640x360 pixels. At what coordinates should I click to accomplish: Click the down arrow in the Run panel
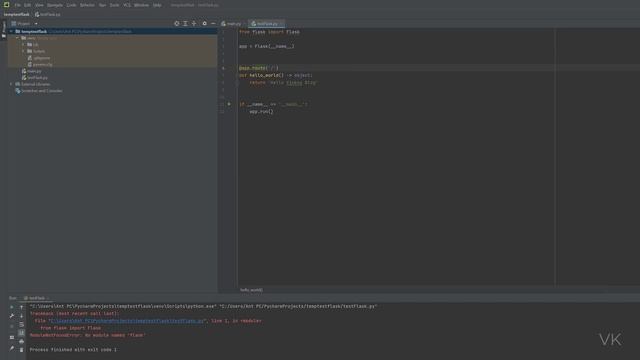click(22, 316)
